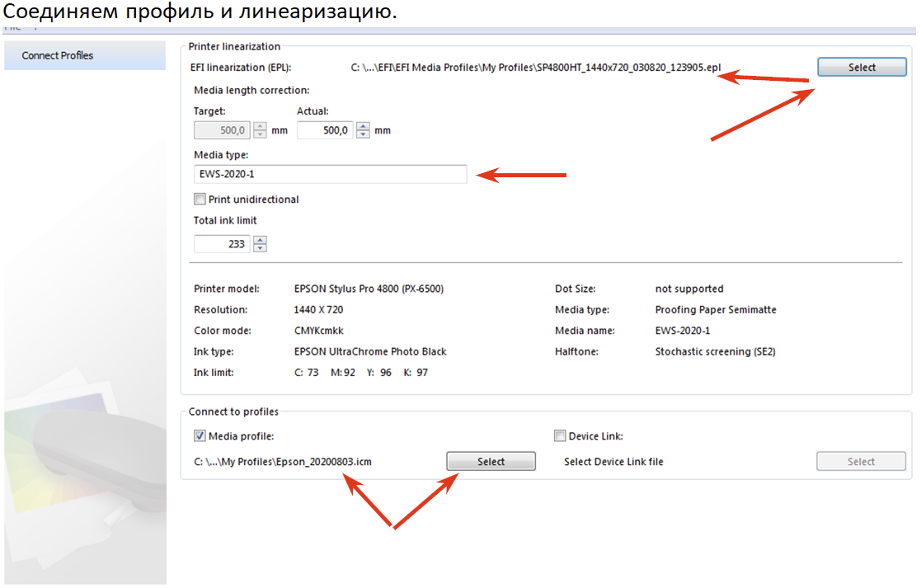Decrease the Target media length value

pos(260,134)
